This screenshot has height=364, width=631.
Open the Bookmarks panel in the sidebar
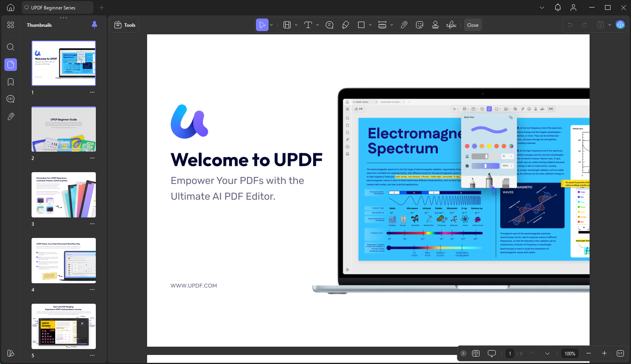(x=11, y=82)
